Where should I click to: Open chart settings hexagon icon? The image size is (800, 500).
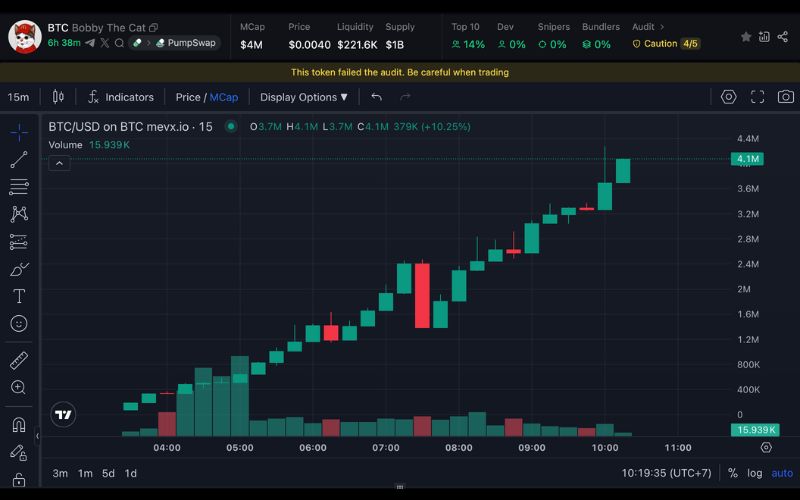click(729, 97)
